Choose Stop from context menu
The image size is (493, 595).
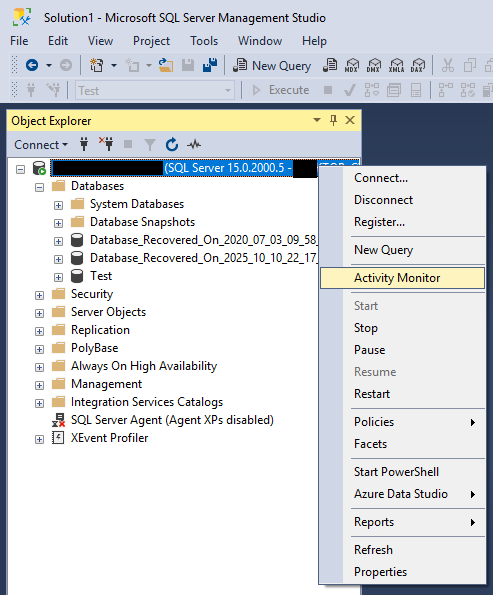(x=402, y=328)
